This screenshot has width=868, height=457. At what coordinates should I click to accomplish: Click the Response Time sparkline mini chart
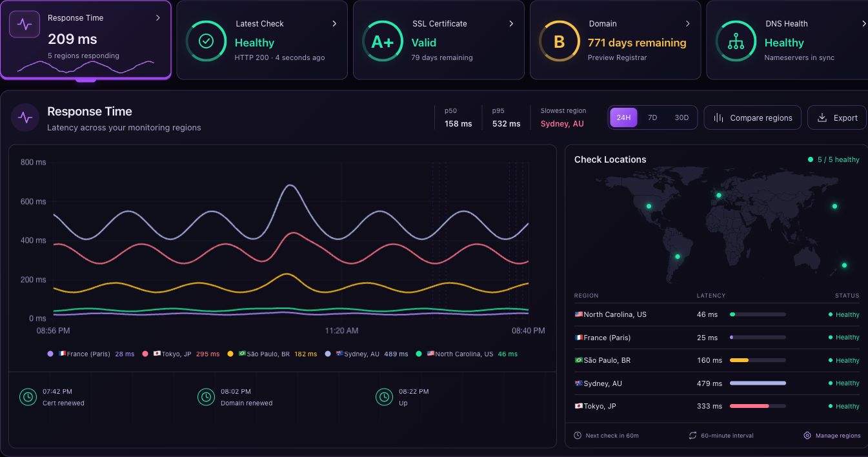86,66
